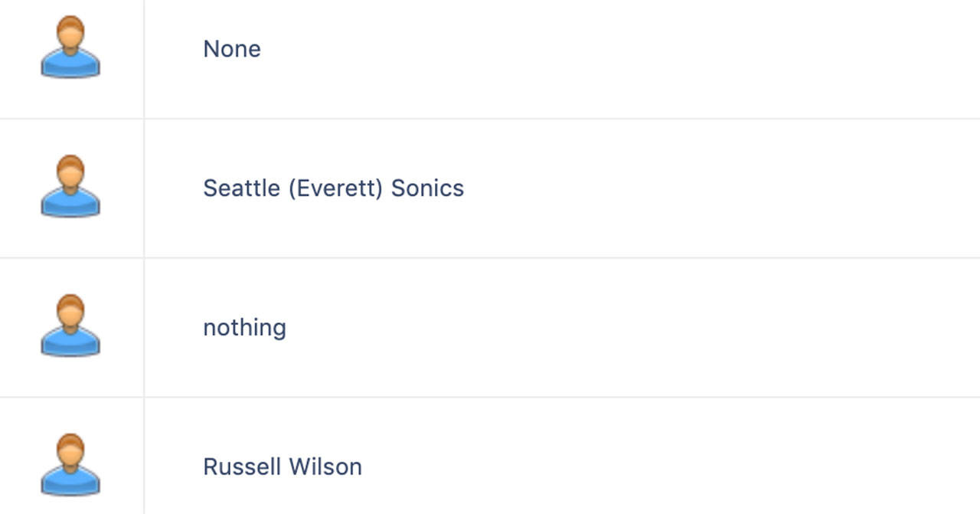Click the head of the Russell Wilson avatar
The height and width of the screenshot is (514, 980).
[x=70, y=450]
